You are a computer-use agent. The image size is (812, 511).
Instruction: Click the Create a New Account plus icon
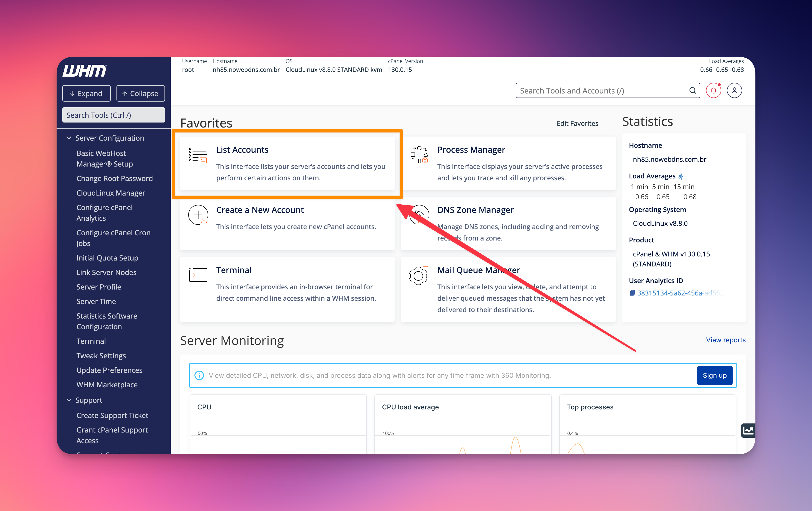click(198, 215)
